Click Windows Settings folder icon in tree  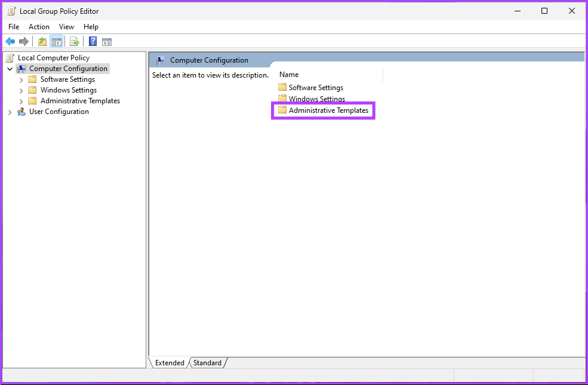pyautogui.click(x=33, y=90)
